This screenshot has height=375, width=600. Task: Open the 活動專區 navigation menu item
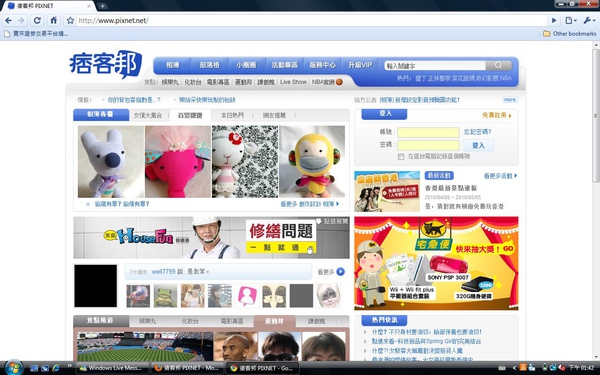click(x=284, y=65)
